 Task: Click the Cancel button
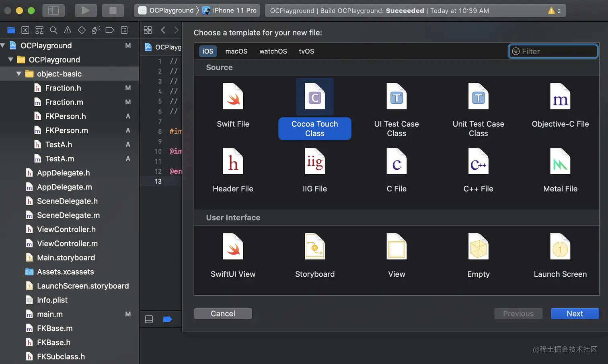coord(223,314)
